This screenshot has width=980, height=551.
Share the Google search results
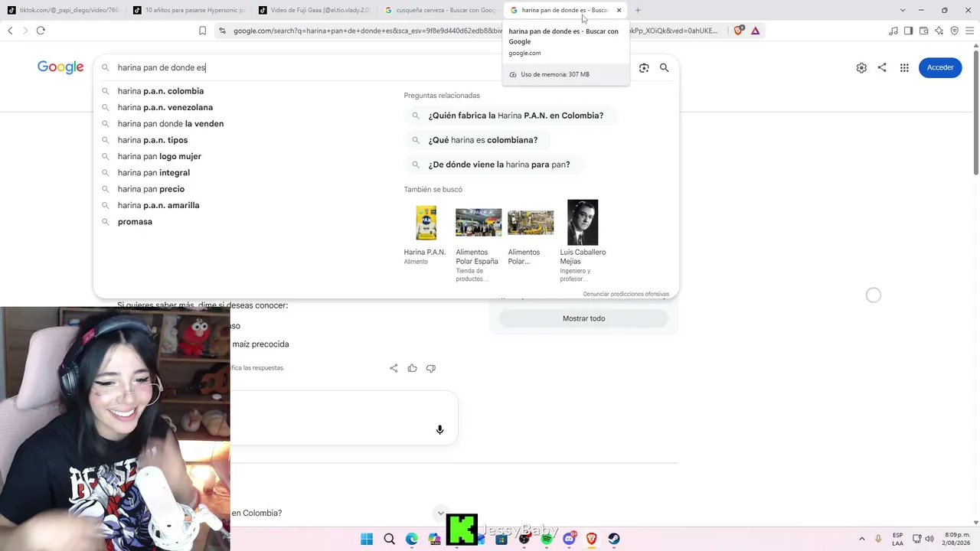[882, 67]
